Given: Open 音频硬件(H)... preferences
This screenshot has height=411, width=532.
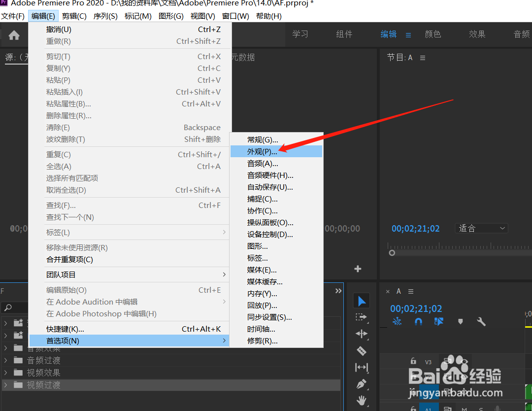Looking at the screenshot, I should (276, 175).
